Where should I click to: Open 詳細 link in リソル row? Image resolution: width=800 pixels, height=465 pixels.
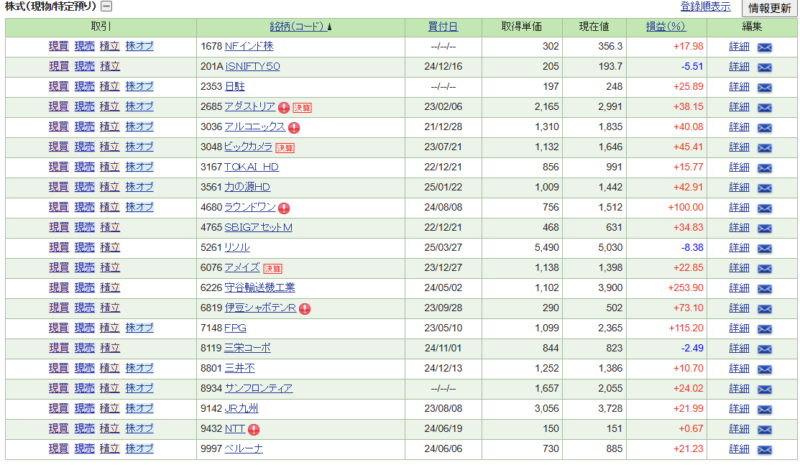[739, 248]
